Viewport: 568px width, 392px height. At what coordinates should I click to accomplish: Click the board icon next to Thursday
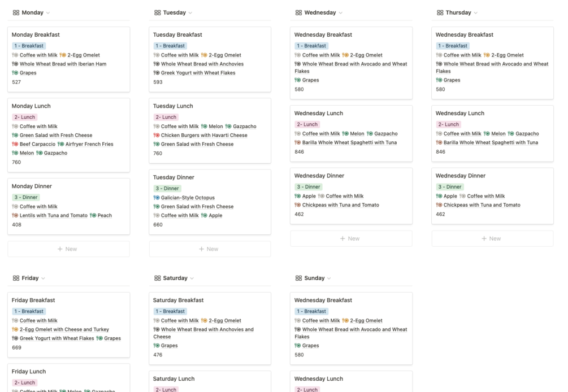point(440,12)
